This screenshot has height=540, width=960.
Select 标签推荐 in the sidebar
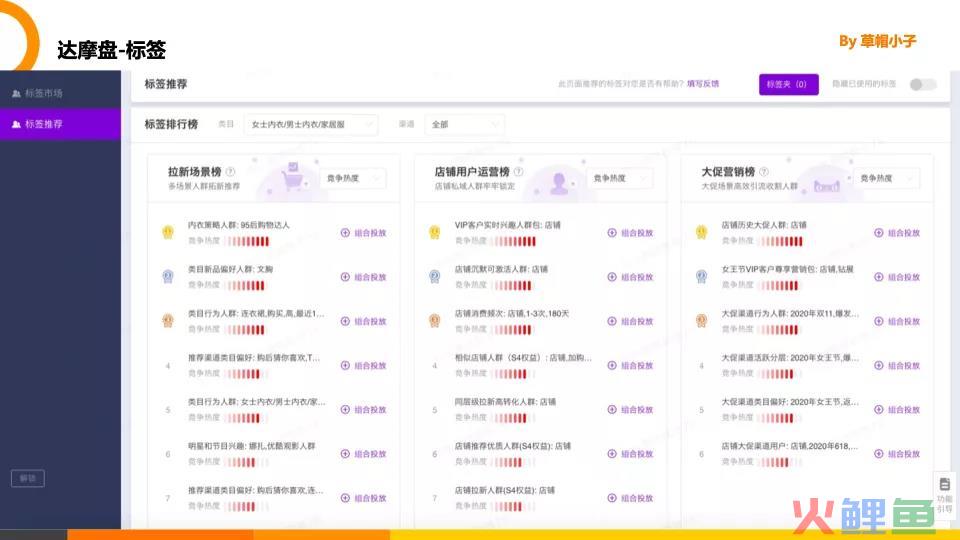60,124
